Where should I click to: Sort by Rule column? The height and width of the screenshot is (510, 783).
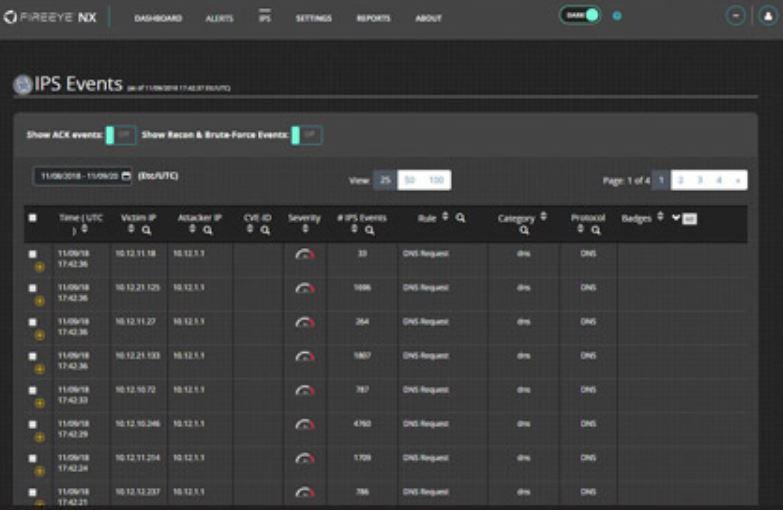(x=445, y=217)
